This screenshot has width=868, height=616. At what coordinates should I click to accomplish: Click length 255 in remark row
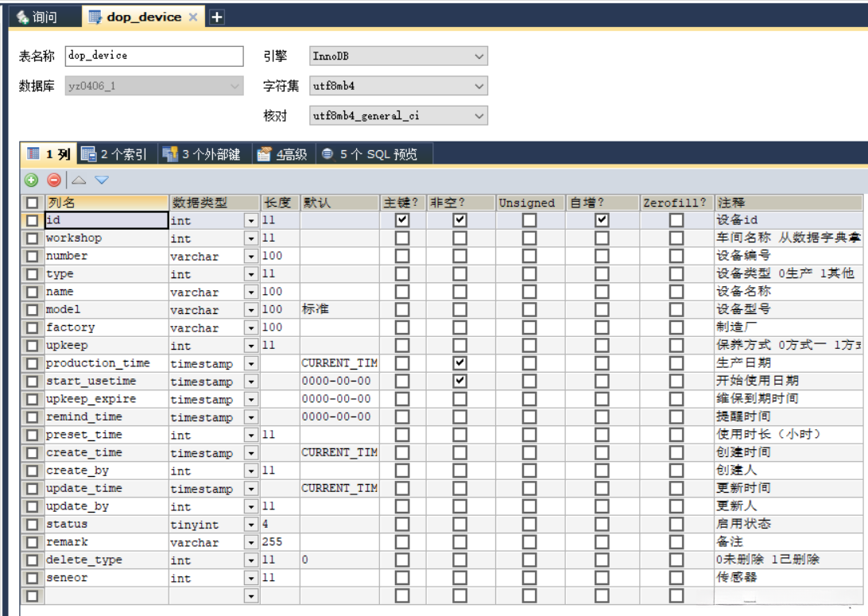coord(272,542)
